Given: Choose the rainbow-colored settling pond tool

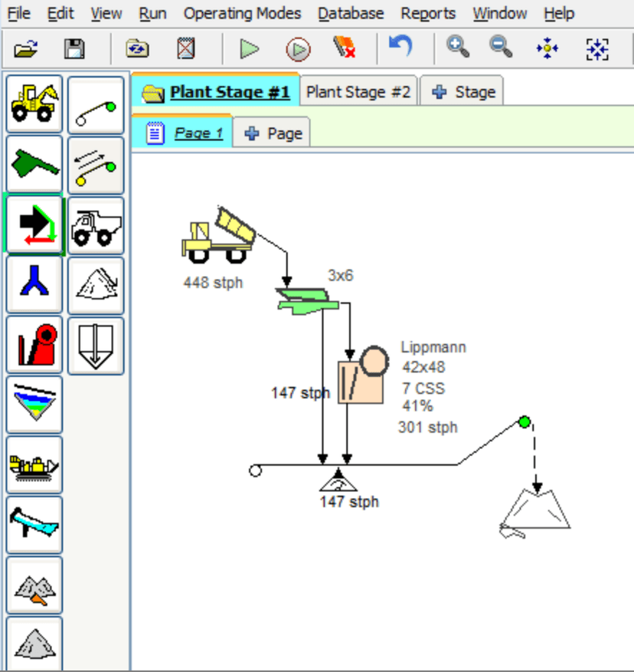Looking at the screenshot, I should point(34,404).
